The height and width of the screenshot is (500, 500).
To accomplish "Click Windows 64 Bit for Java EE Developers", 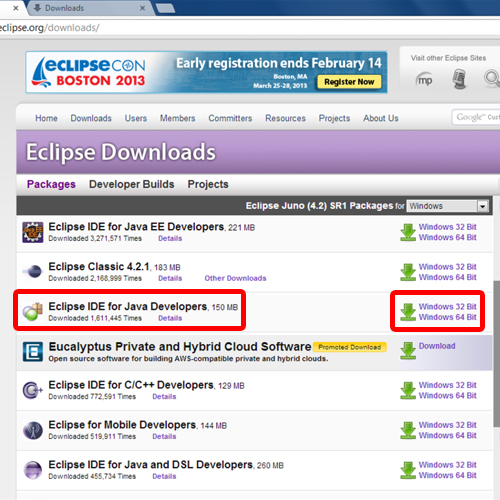I will click(x=448, y=237).
